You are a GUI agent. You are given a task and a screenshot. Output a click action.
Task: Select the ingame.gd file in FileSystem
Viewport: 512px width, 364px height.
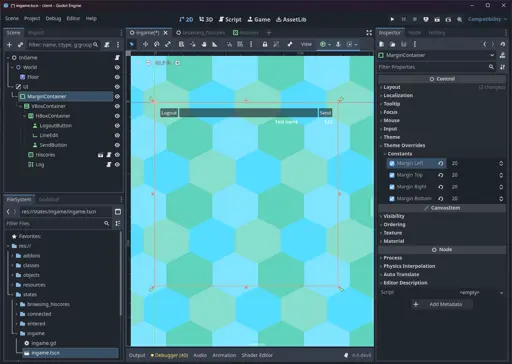point(44,343)
